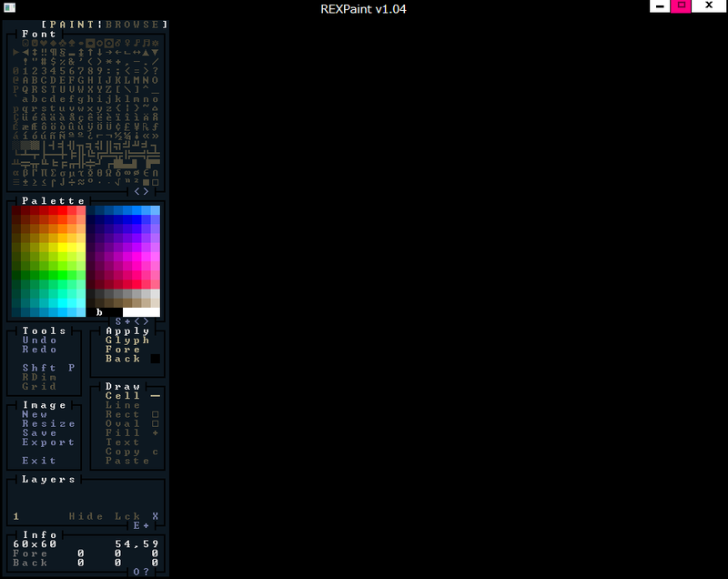Switch to PAINT mode tab
Image resolution: width=728 pixels, height=579 pixels.
point(73,25)
